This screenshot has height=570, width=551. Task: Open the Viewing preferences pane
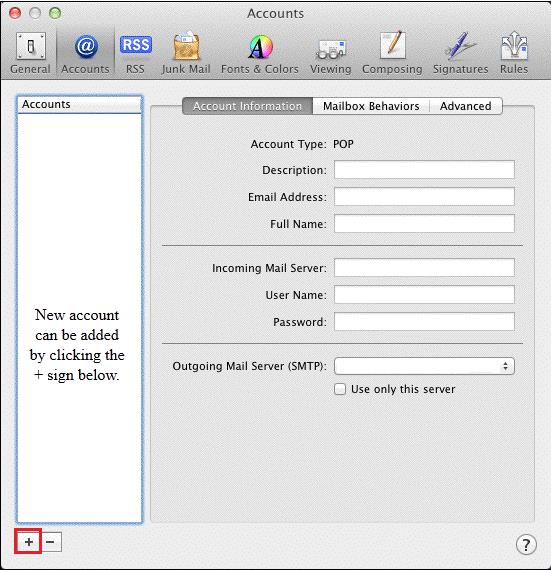tap(331, 53)
